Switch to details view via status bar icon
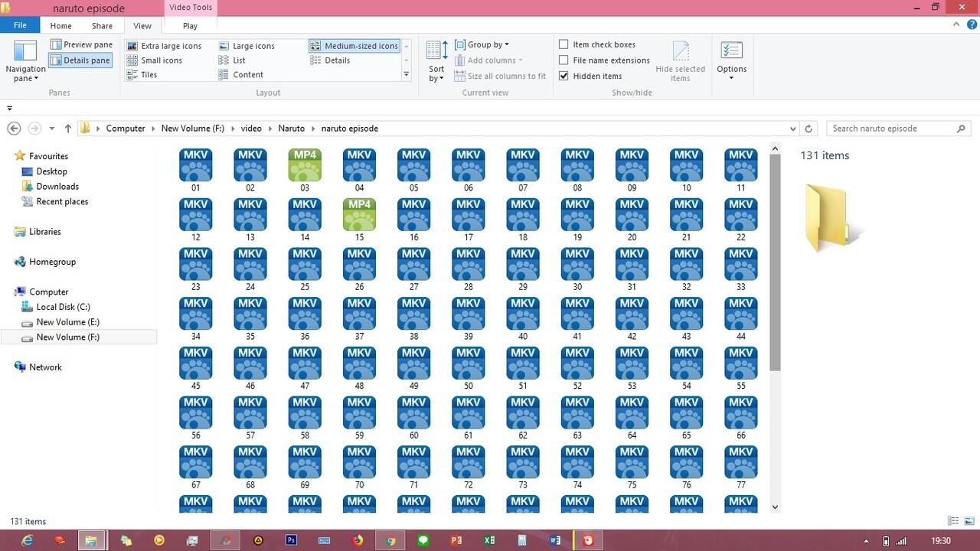This screenshot has width=980, height=551. [953, 521]
